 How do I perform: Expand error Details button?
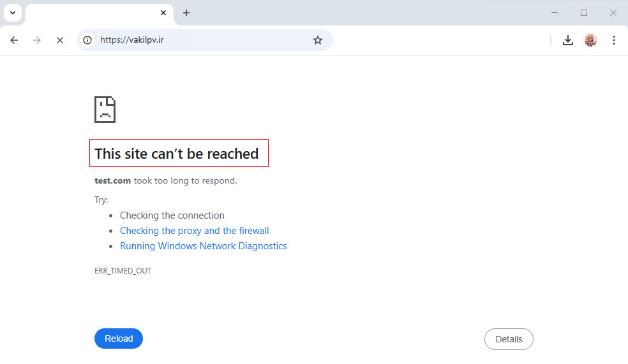pyautogui.click(x=509, y=339)
